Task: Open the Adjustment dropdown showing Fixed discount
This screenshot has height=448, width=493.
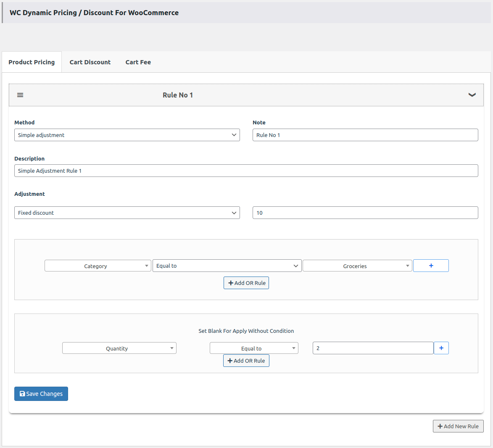Action: point(127,213)
